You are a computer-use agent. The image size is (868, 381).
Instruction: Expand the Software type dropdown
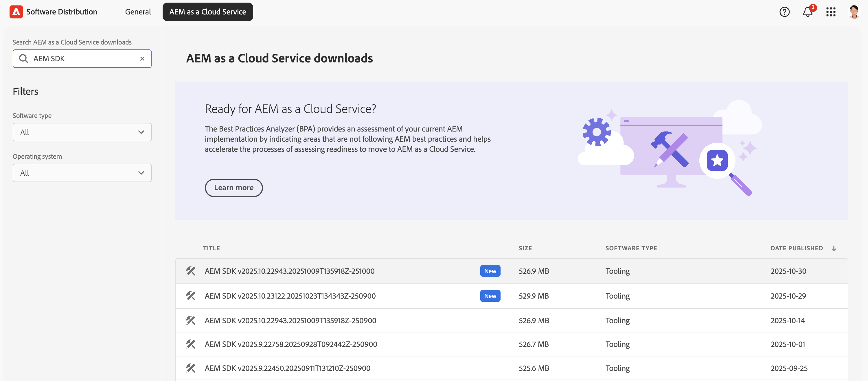(x=82, y=132)
